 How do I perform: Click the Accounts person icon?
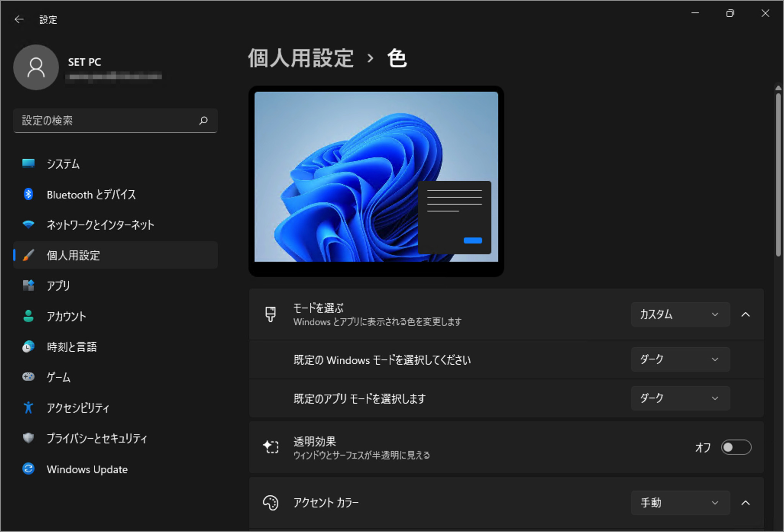28,316
